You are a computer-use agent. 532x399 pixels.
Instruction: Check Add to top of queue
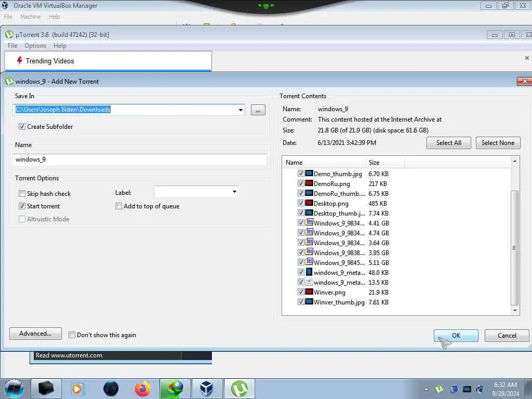tap(119, 206)
